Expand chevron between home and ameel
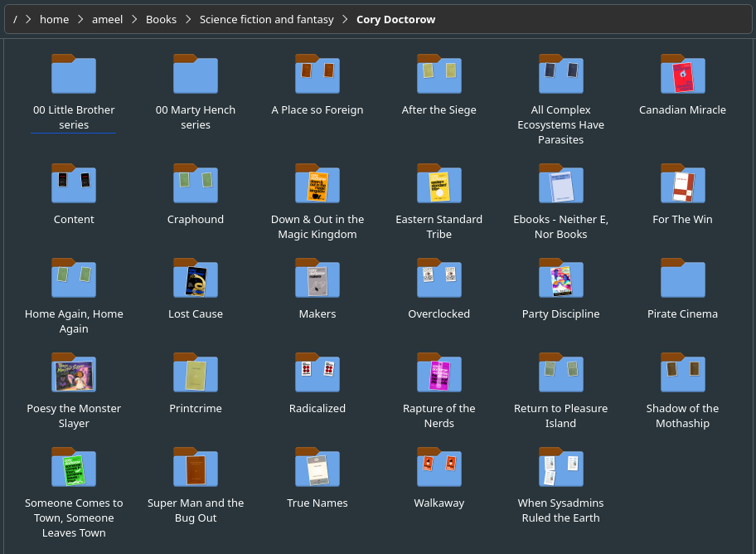 coord(80,19)
